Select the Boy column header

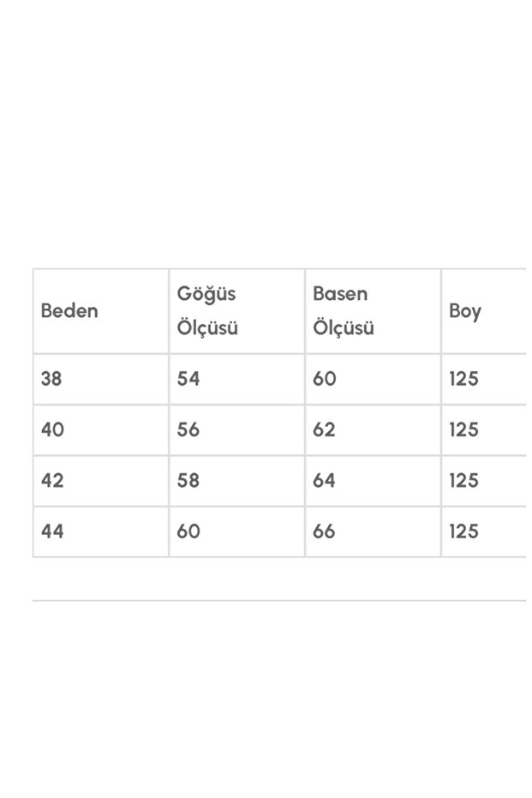465,310
